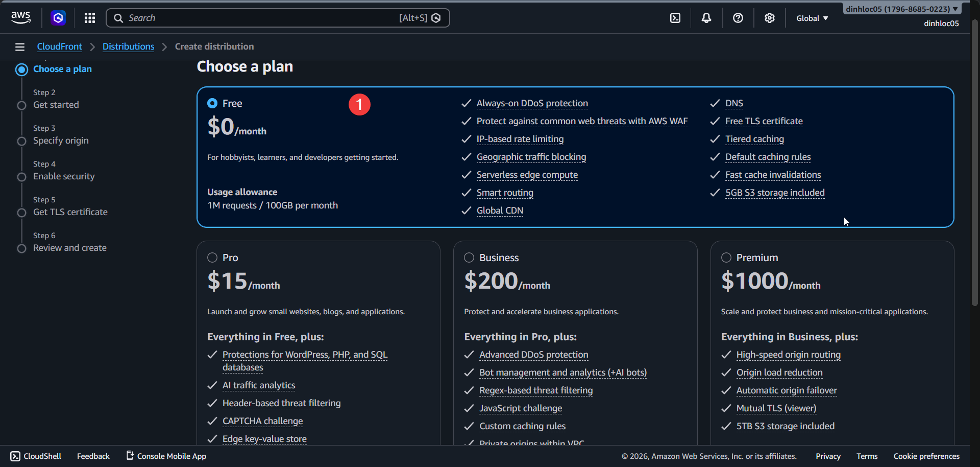Click the CloudShell icon in the footer
This screenshot has height=467, width=980.
click(x=15, y=456)
